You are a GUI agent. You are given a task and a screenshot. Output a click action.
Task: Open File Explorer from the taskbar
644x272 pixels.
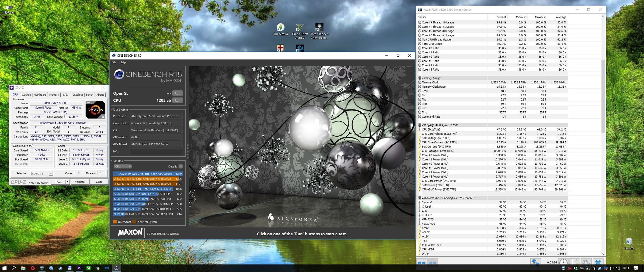tap(23, 268)
